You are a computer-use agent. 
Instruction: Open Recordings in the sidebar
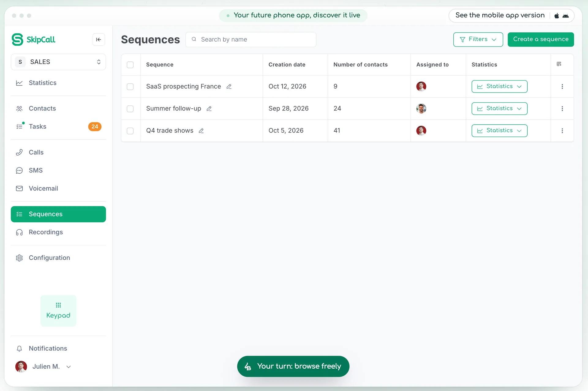(58, 232)
